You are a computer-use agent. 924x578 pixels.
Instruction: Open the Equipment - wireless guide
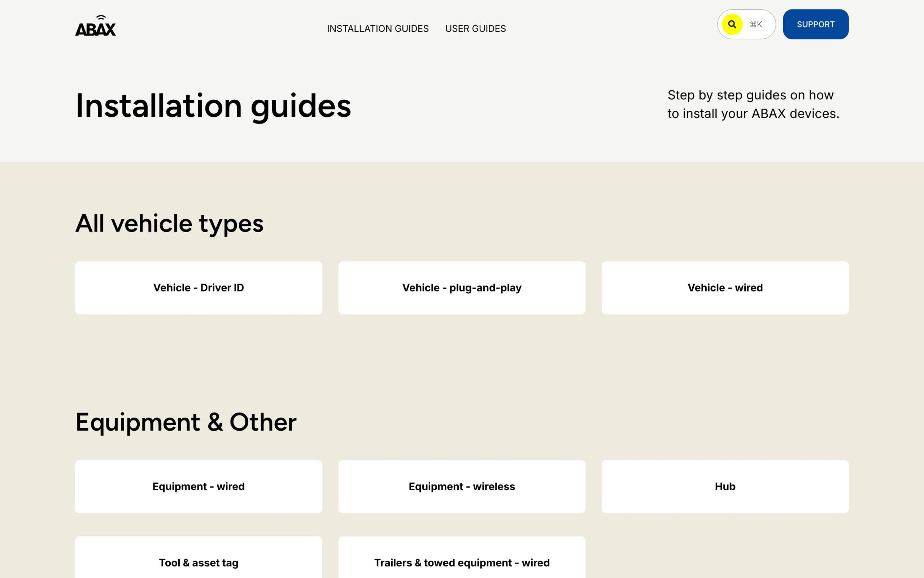(x=462, y=487)
